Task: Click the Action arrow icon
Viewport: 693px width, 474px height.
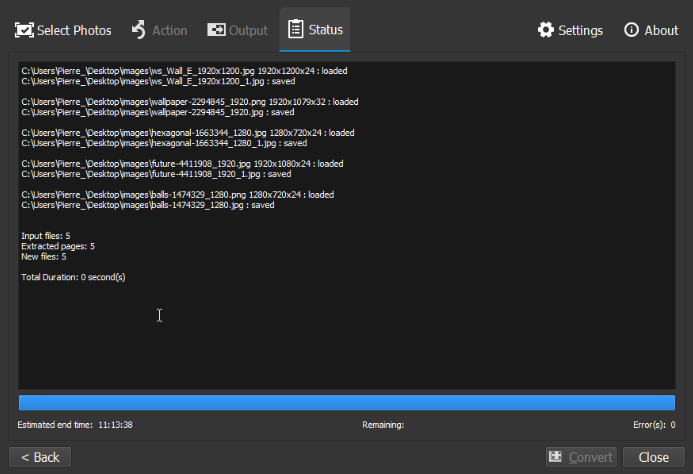Action: point(139,30)
